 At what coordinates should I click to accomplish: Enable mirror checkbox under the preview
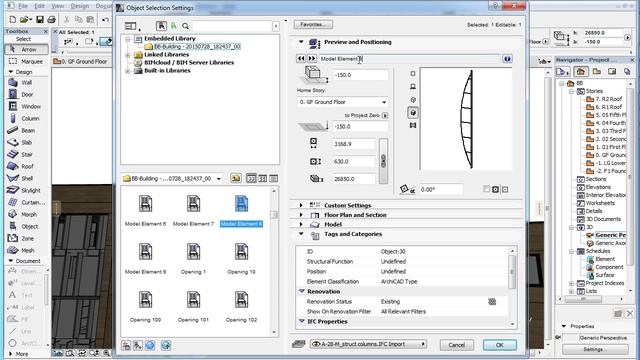[486, 189]
